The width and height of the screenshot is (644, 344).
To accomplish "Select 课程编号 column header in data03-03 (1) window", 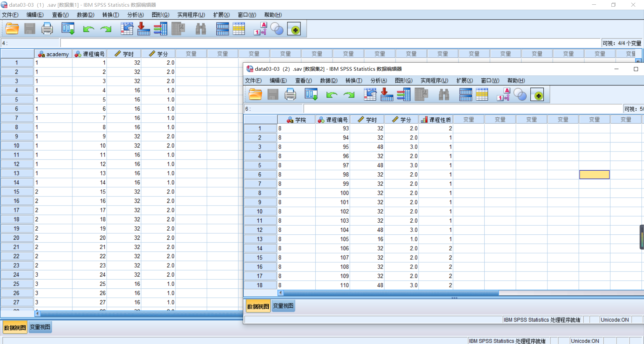I will coord(90,54).
